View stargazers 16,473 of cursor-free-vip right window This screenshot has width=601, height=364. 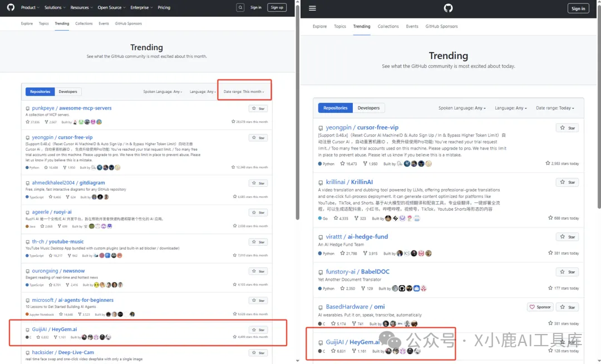348,164
